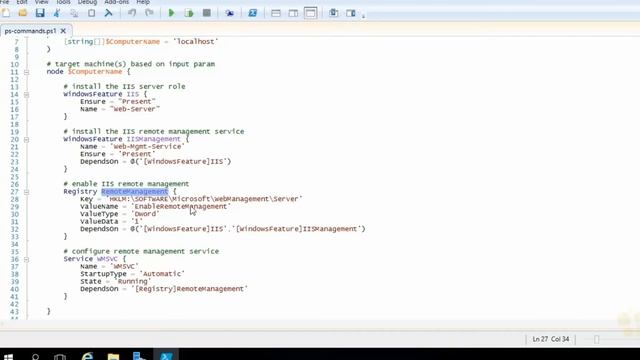This screenshot has width=640, height=360.
Task: Click '# configure remote management service' comment
Action: 141,251
